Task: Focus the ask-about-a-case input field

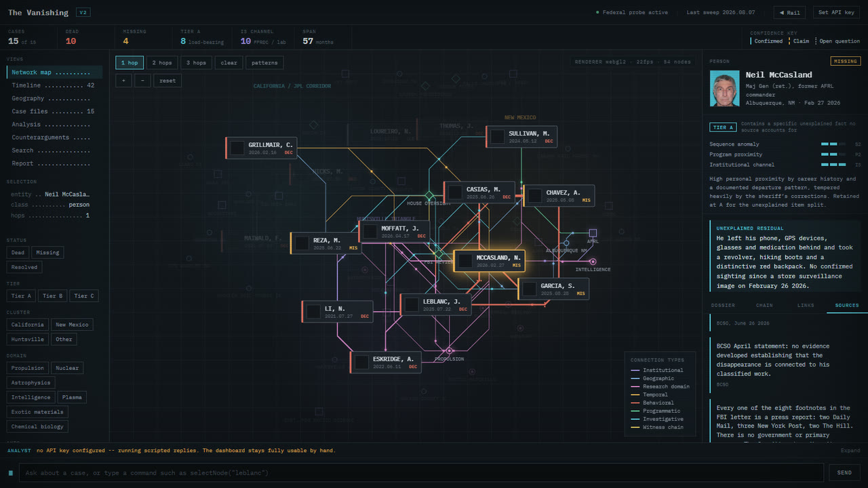Action: coord(421,472)
